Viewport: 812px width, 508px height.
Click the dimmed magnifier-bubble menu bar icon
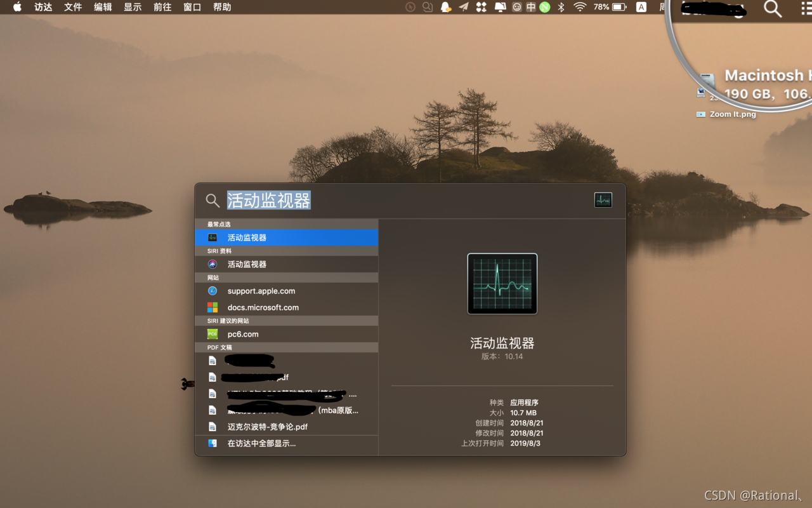coord(428,7)
